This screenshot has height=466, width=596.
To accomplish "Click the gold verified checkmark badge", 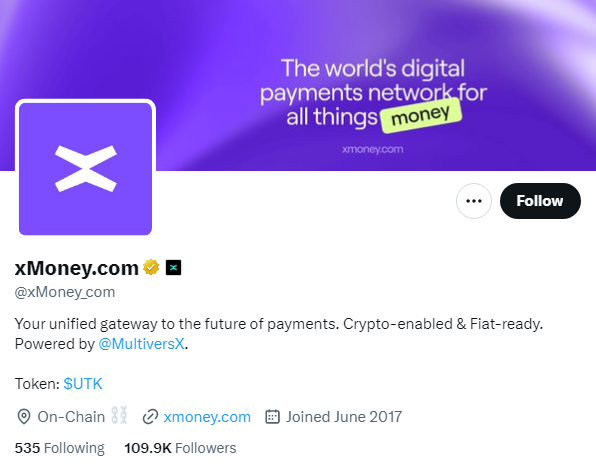I will [151, 268].
